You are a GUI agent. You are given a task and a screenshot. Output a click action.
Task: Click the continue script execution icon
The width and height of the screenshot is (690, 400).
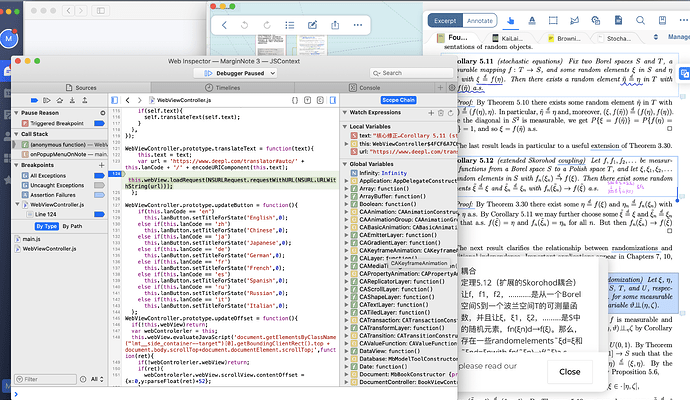[47, 100]
